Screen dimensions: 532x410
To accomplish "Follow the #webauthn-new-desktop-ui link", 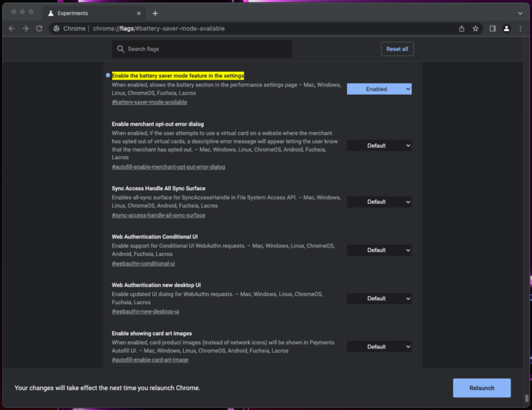I will 145,312.
